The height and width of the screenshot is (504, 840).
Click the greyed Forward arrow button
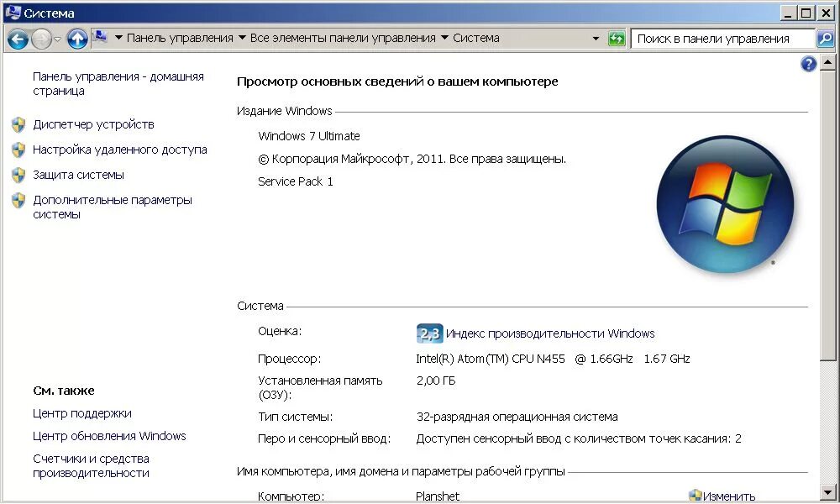[x=41, y=39]
